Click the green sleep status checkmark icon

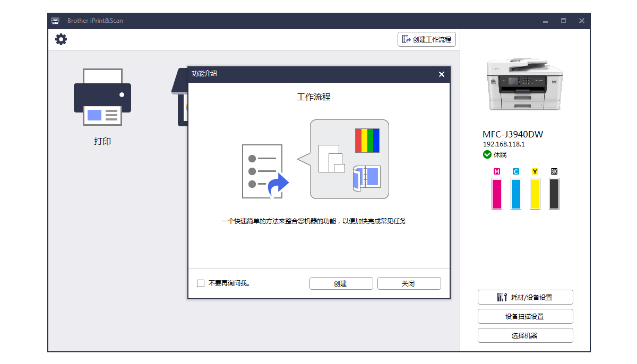pyautogui.click(x=487, y=154)
